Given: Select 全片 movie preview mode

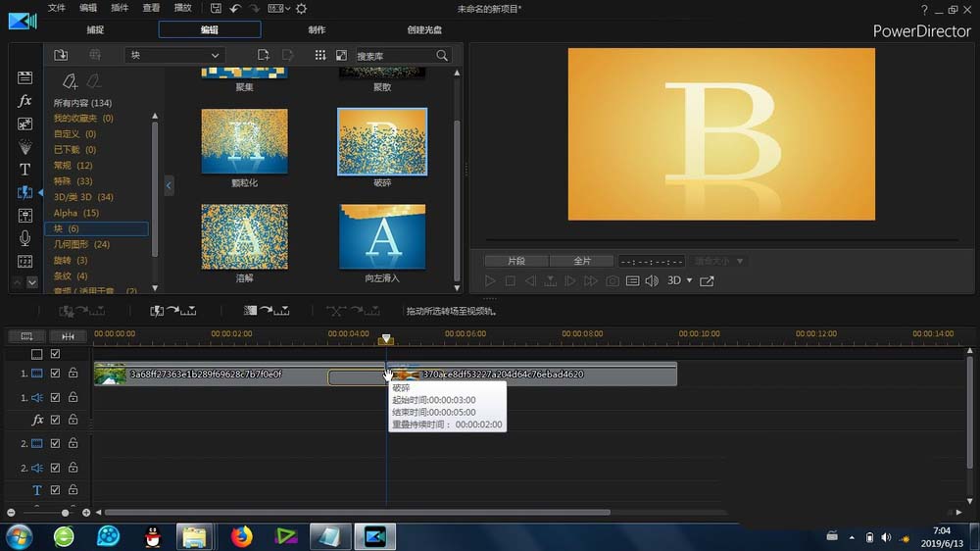Looking at the screenshot, I should point(582,261).
